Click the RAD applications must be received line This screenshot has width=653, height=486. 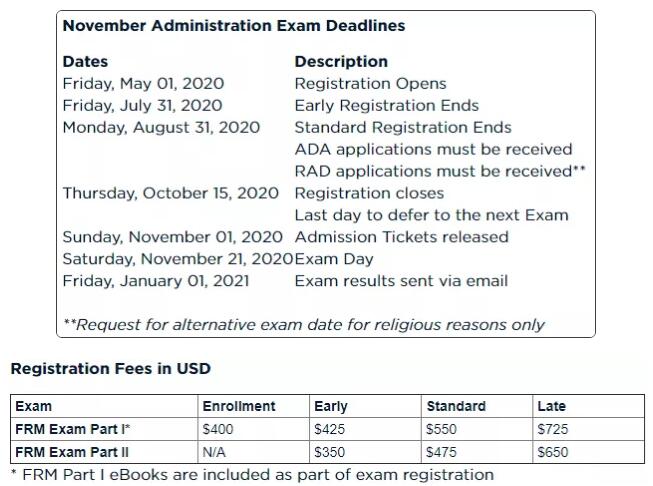pos(440,171)
